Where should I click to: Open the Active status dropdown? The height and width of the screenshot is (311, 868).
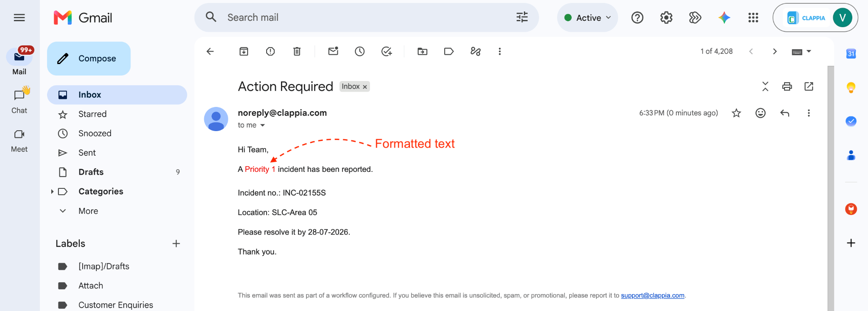[587, 17]
